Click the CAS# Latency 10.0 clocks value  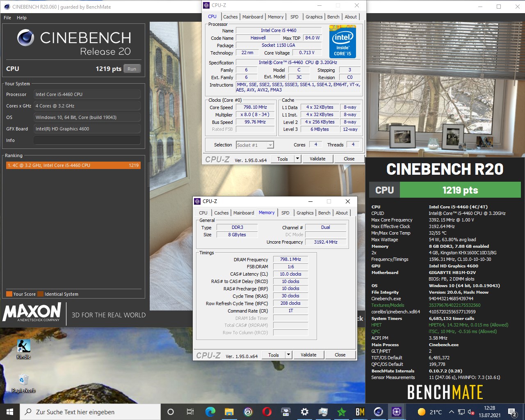tap(290, 274)
